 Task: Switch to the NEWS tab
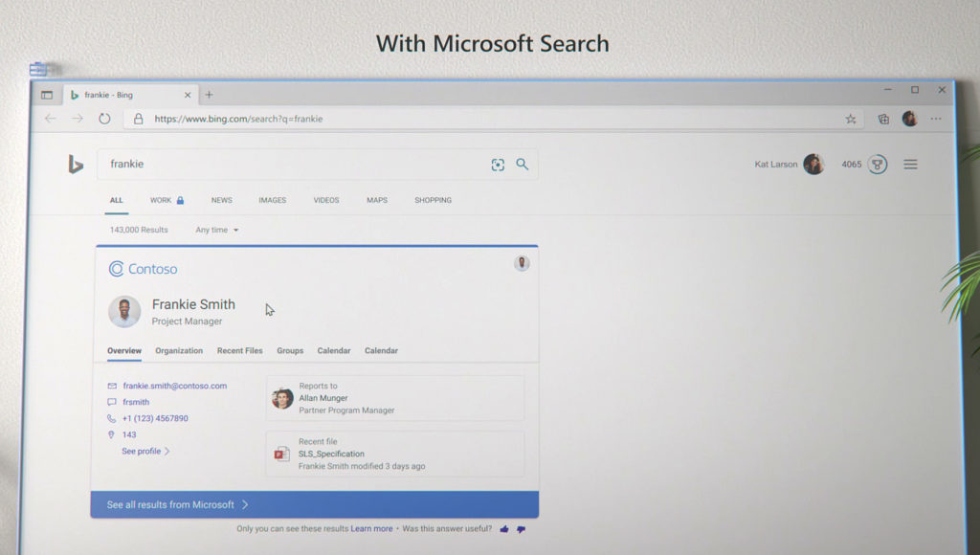click(x=221, y=200)
